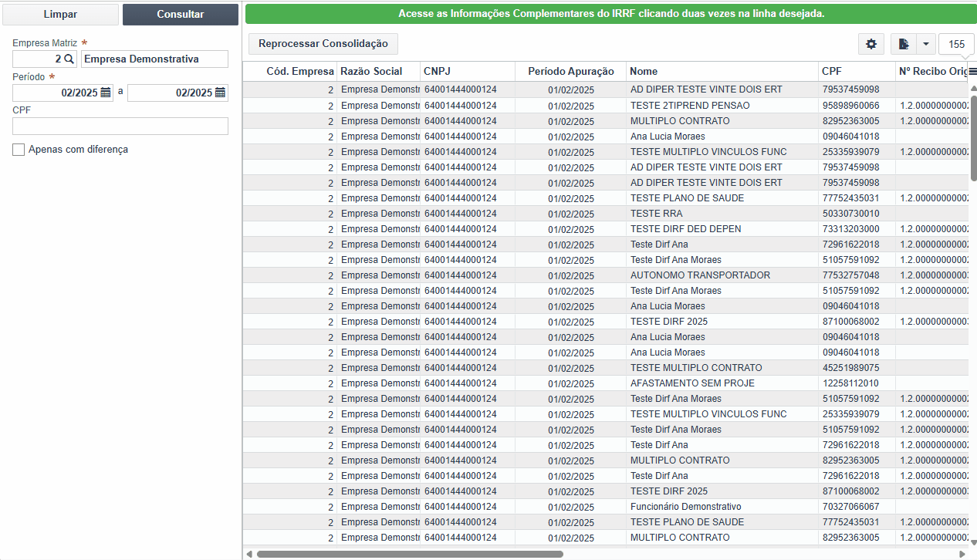
Task: Click the horizontal scrollbar right arrow
Action: tap(962, 554)
